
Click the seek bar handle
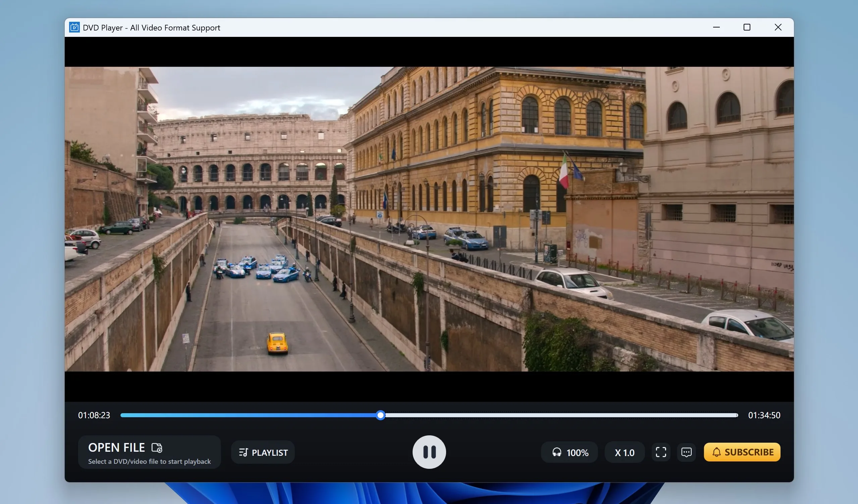381,415
